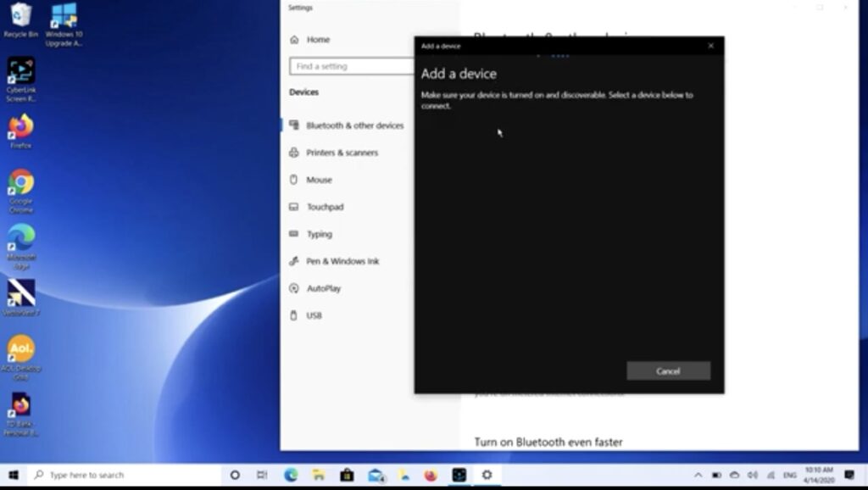The width and height of the screenshot is (868, 490).
Task: Open AutoPlay settings
Action: [323, 288]
